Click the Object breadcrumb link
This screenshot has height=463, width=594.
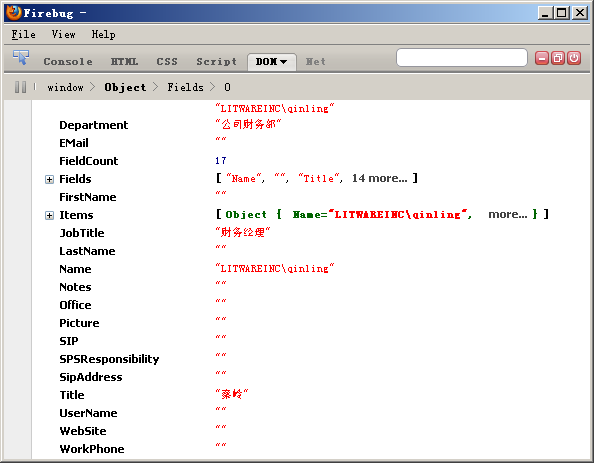click(125, 88)
